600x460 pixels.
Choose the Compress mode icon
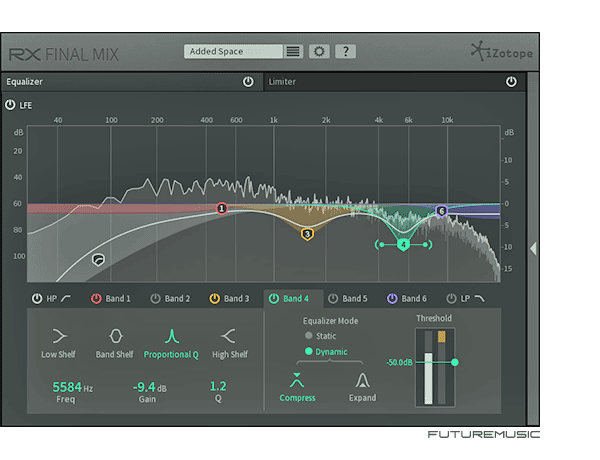(x=297, y=380)
